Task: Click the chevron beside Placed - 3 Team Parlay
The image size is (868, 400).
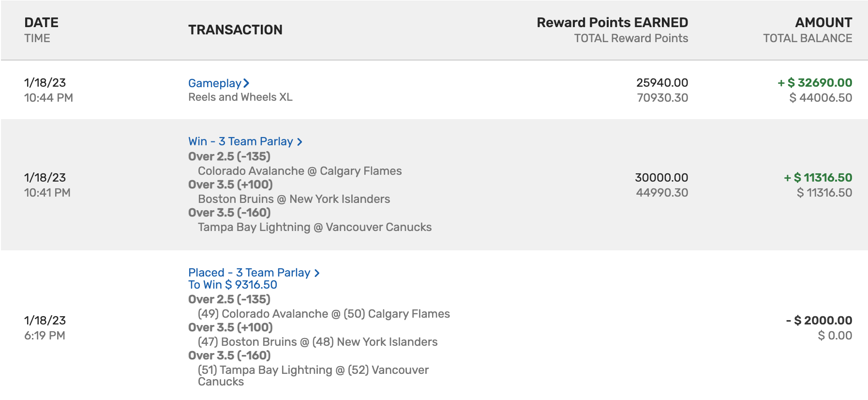Action: coord(317,273)
